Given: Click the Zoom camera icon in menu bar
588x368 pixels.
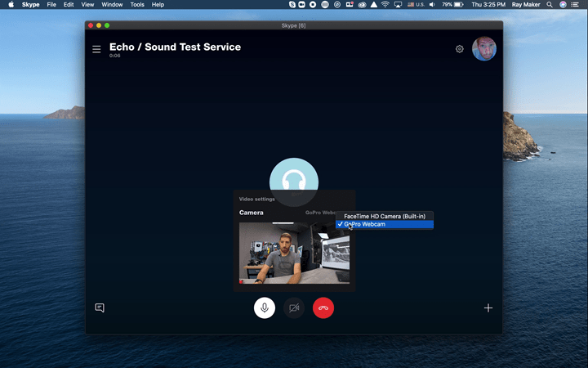Looking at the screenshot, I should click(302, 5).
